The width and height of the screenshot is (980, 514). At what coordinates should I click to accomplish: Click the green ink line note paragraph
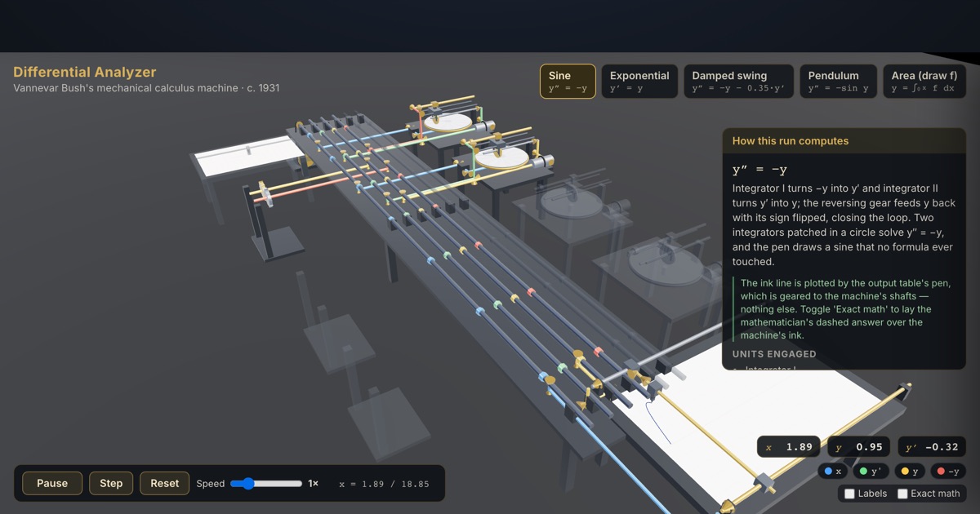tap(845, 309)
